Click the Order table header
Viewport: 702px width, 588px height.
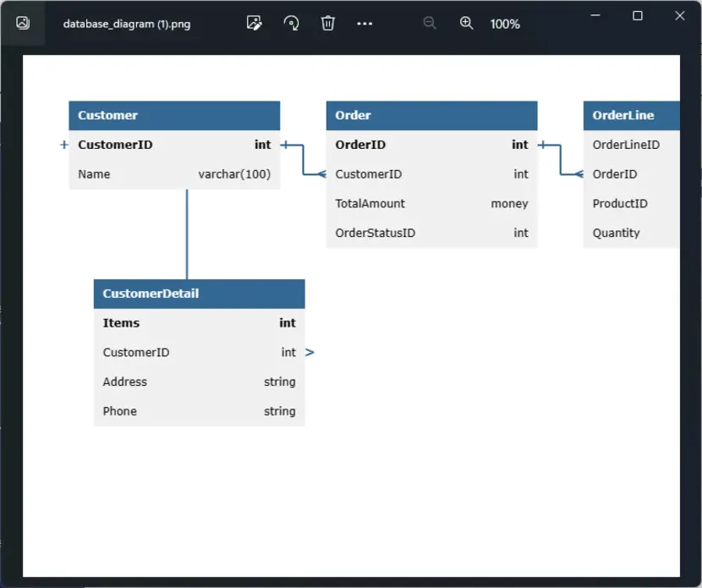pos(431,116)
